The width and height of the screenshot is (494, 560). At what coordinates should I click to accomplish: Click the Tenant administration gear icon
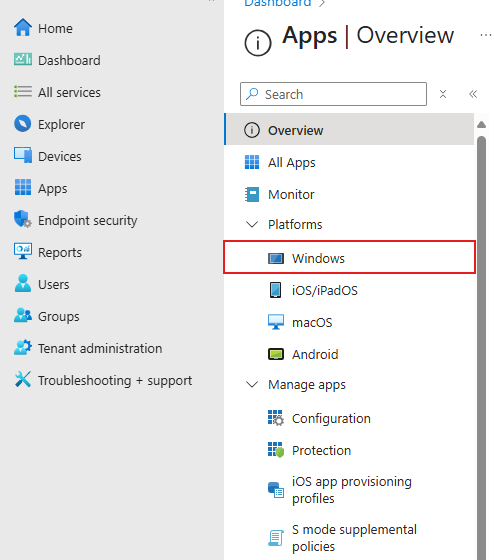click(23, 348)
